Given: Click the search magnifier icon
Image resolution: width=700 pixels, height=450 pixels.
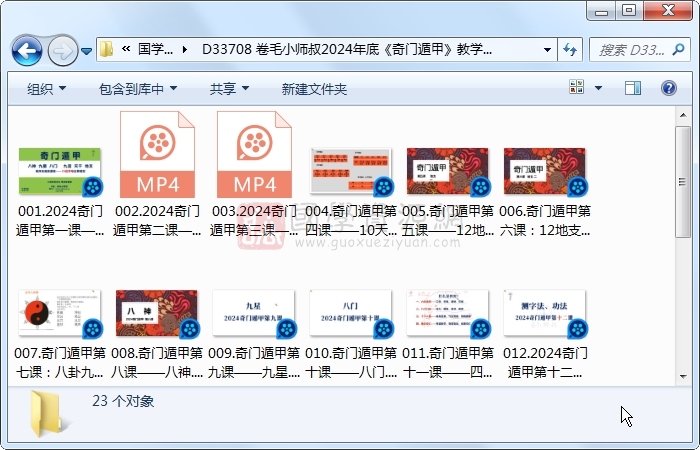Looking at the screenshot, I should (678, 50).
